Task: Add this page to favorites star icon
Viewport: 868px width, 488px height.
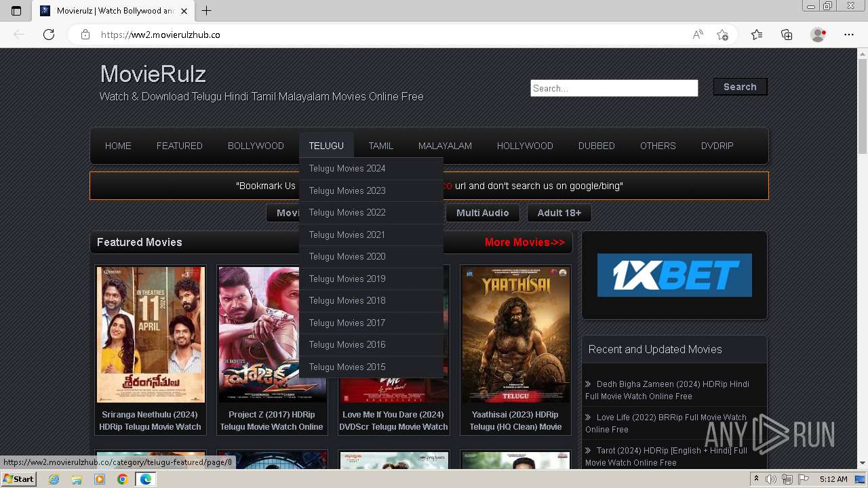Action: coord(723,35)
